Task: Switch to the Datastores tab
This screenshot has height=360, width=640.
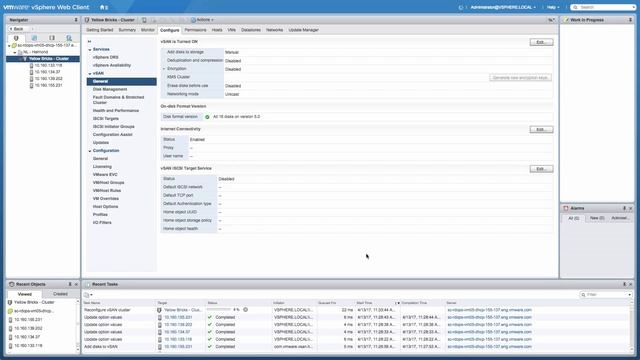Action: click(x=251, y=30)
